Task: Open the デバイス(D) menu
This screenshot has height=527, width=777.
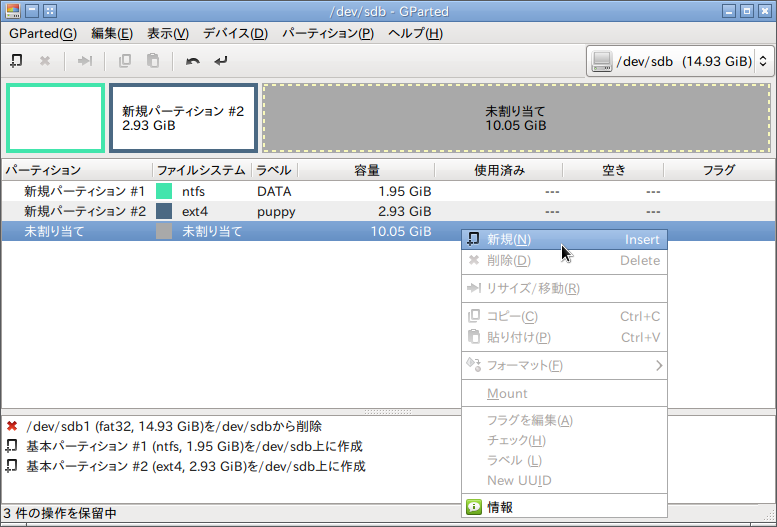Action: [x=235, y=34]
